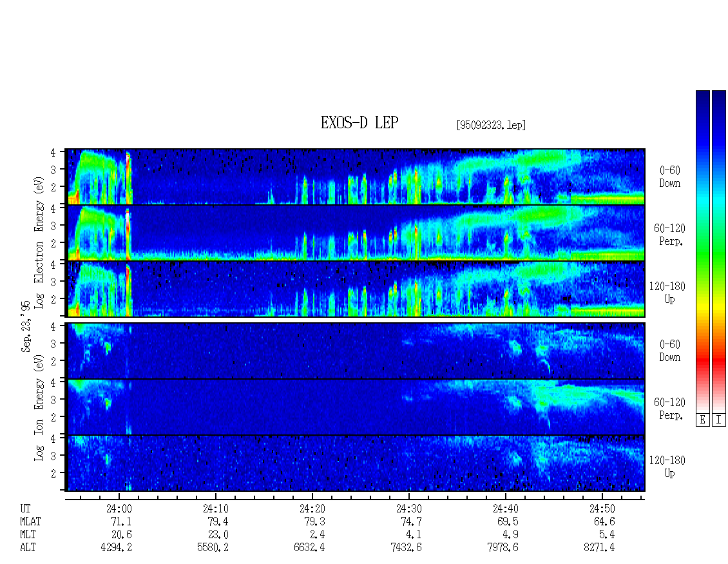Click the 24:30 time tick label
Viewport: 728px width, 564px height.
click(409, 509)
